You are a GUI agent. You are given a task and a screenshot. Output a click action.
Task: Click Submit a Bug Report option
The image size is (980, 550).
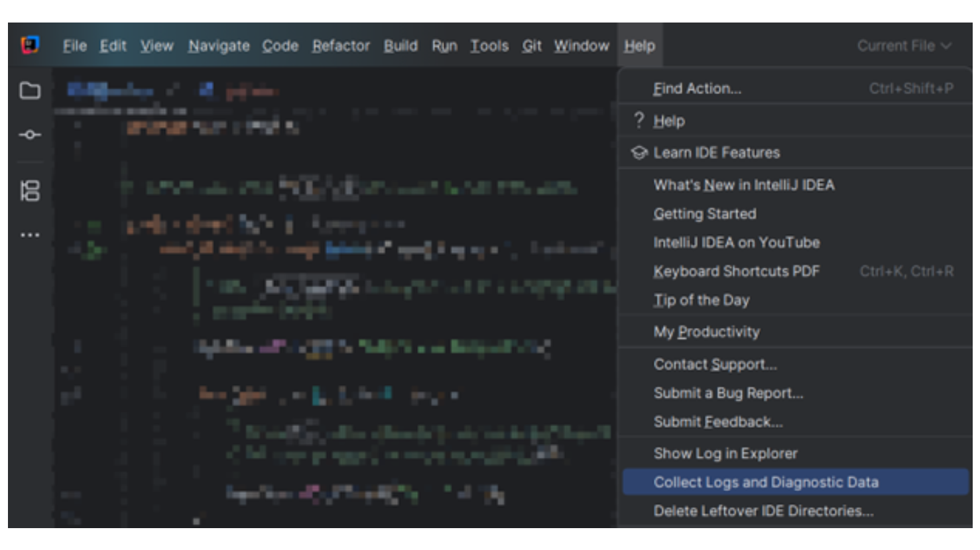click(x=728, y=393)
